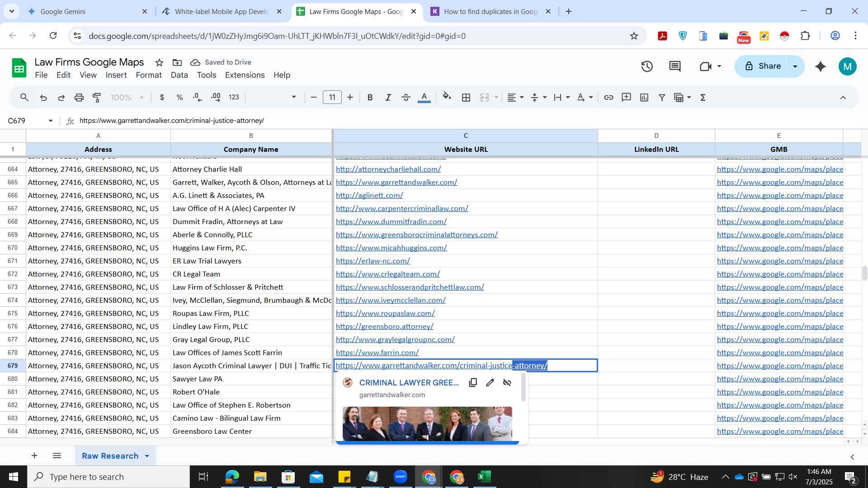Click the law firm team thumbnail preview
Screen dimensions: 868x488
tap(427, 423)
